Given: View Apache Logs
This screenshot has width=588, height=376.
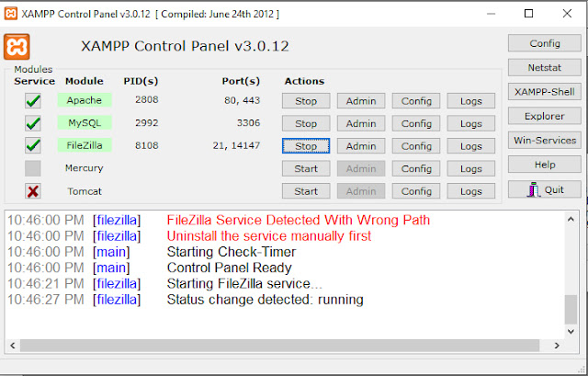Looking at the screenshot, I should [x=471, y=101].
